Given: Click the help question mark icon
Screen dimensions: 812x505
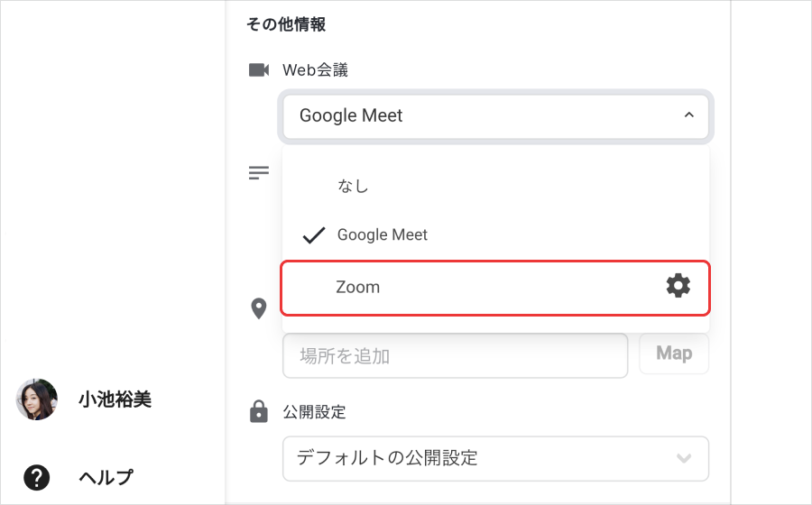Looking at the screenshot, I should 37,477.
